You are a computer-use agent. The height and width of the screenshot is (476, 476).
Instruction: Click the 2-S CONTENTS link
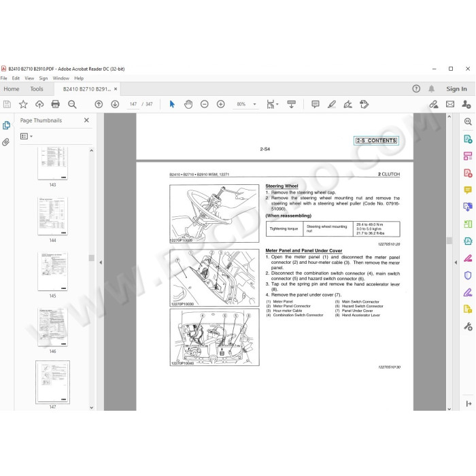[x=376, y=140]
